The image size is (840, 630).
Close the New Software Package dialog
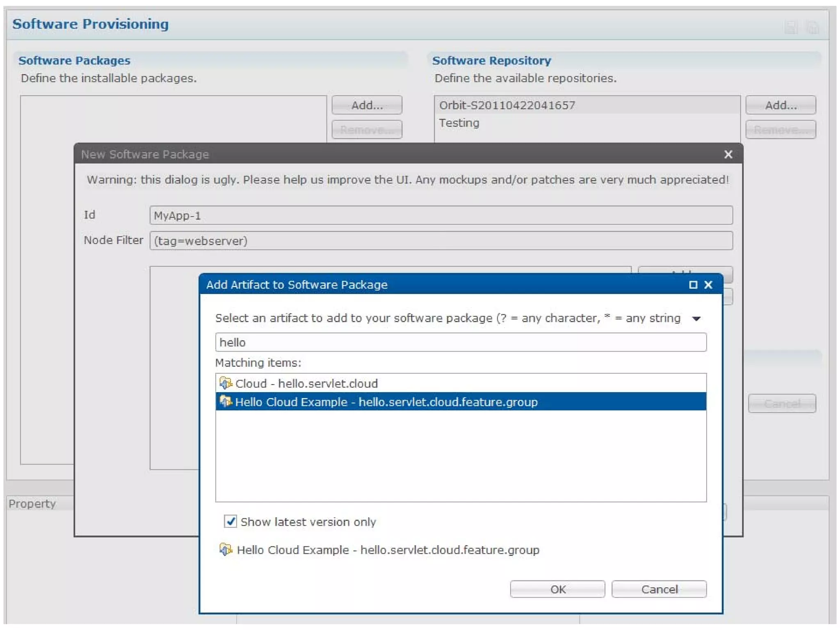coord(728,154)
